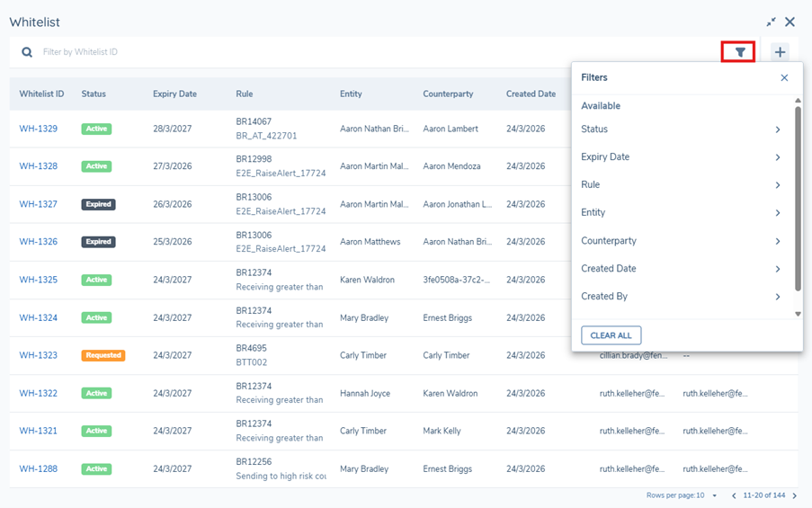This screenshot has height=508, width=812.
Task: Click the Available heading in Filters
Action: pyautogui.click(x=601, y=105)
